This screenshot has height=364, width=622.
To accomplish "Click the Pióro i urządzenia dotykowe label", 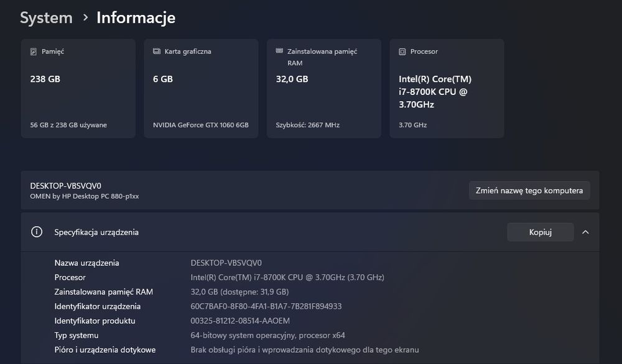I will pyautogui.click(x=104, y=350).
